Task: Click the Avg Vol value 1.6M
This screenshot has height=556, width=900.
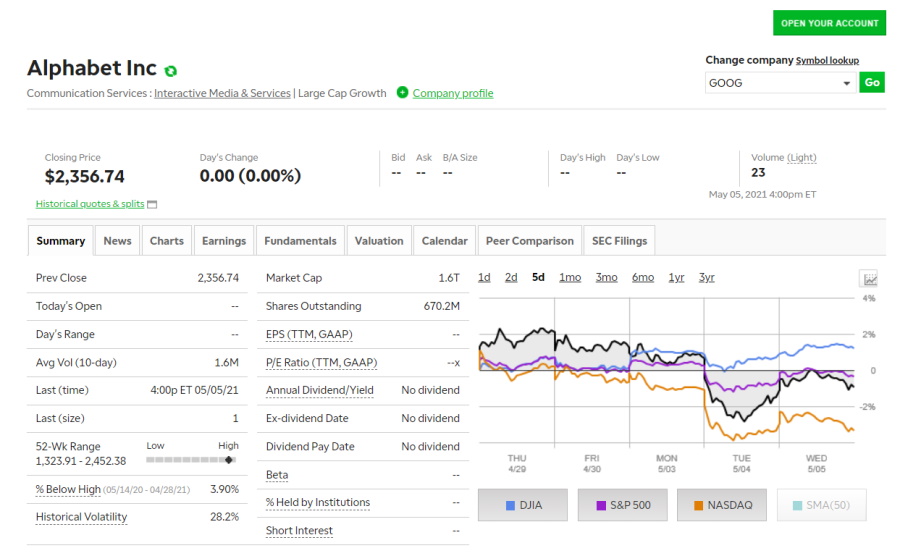Action: tap(226, 363)
